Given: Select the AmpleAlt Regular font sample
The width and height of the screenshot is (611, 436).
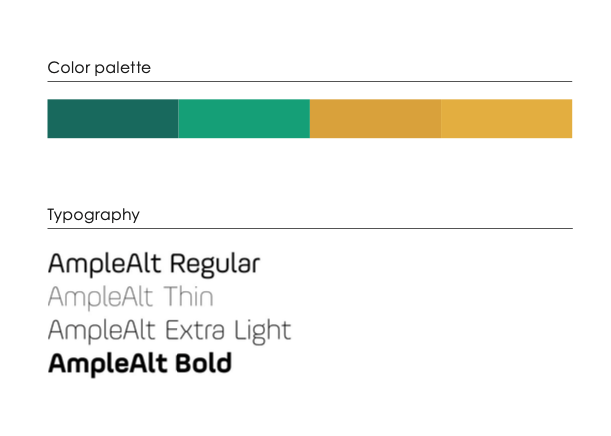Looking at the screenshot, I should pyautogui.click(x=153, y=264).
